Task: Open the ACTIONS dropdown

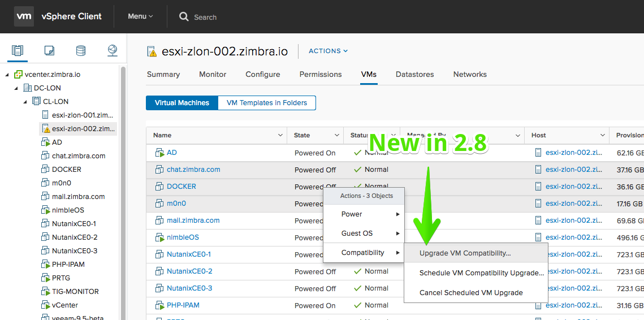Action: 328,51
